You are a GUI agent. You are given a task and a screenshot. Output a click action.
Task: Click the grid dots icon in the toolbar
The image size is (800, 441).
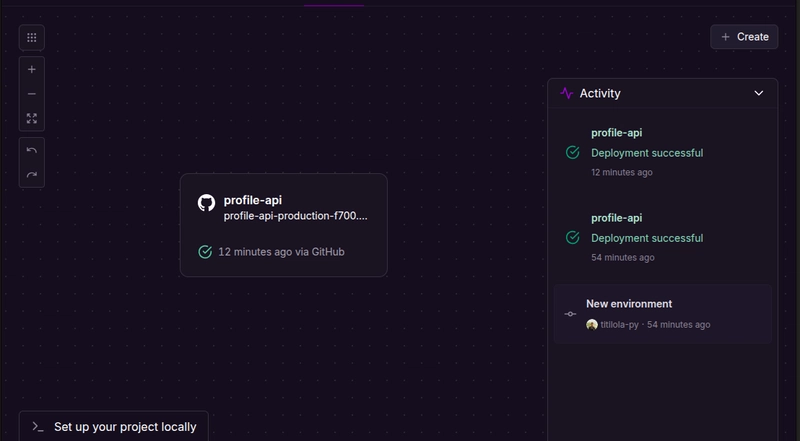(x=32, y=38)
